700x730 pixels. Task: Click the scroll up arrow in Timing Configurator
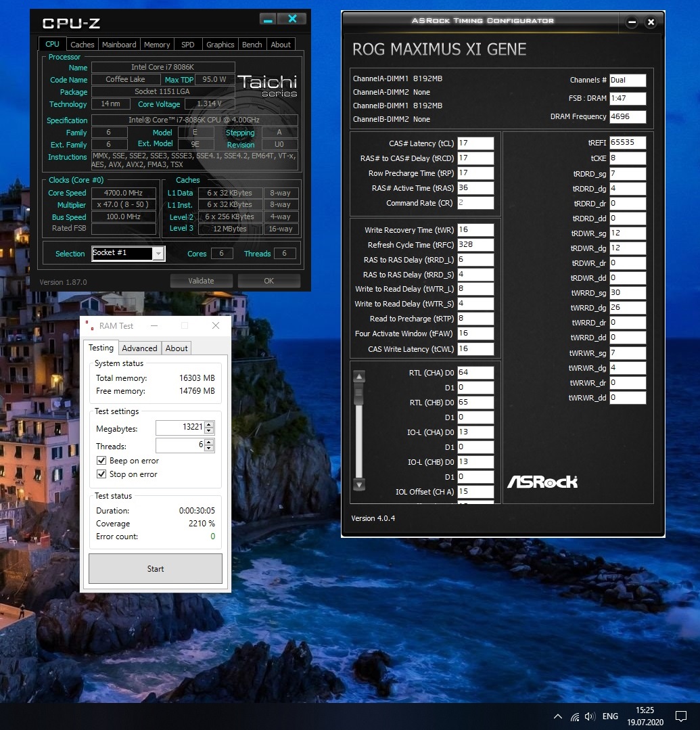(x=359, y=376)
